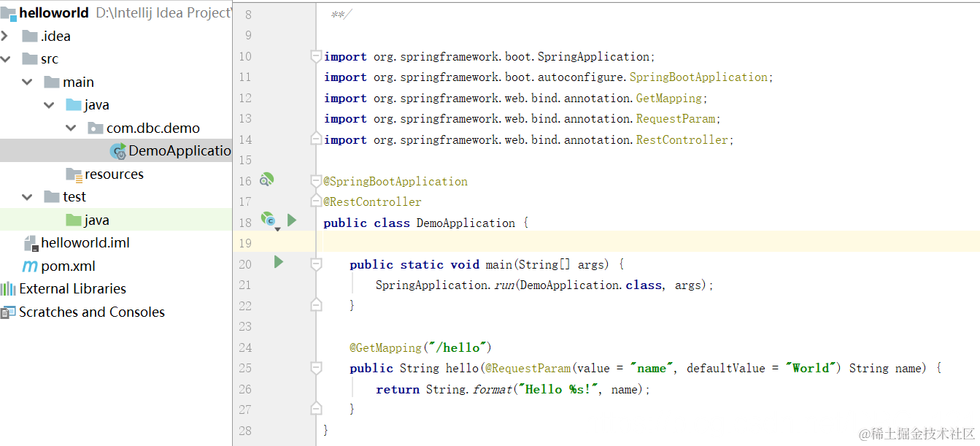Click the @GetMapping annotation text
The height and width of the screenshot is (446, 980).
point(385,347)
